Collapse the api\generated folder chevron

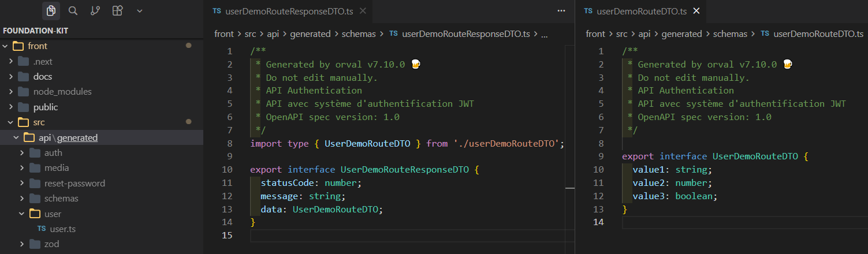point(16,137)
